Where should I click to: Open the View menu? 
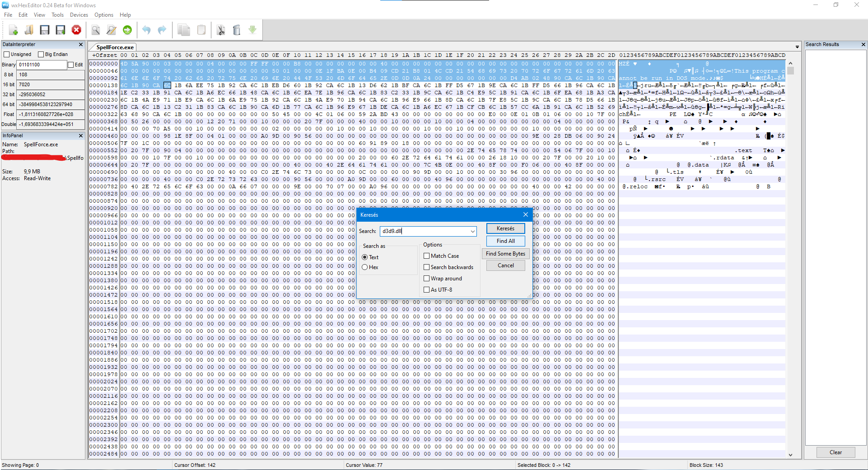pos(39,15)
